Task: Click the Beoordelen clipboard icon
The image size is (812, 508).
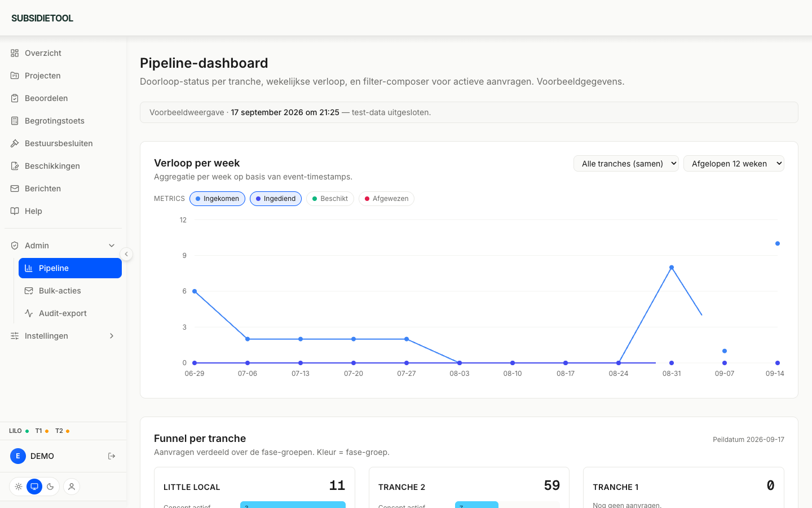Action: tap(15, 98)
